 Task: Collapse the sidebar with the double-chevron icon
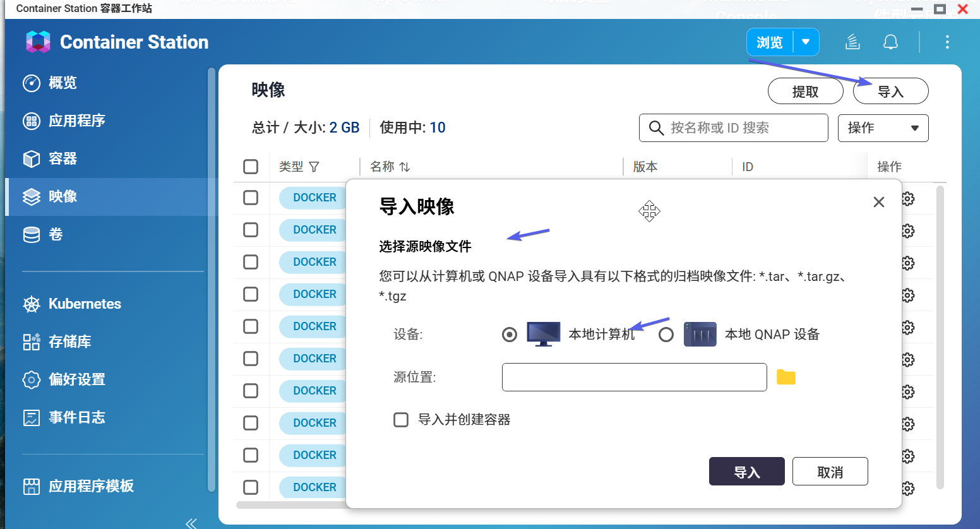(191, 523)
